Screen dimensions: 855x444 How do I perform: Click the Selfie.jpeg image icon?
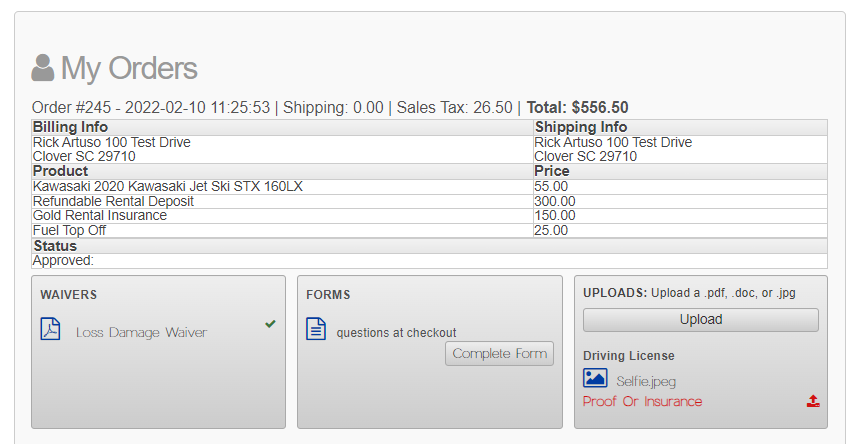[595, 377]
